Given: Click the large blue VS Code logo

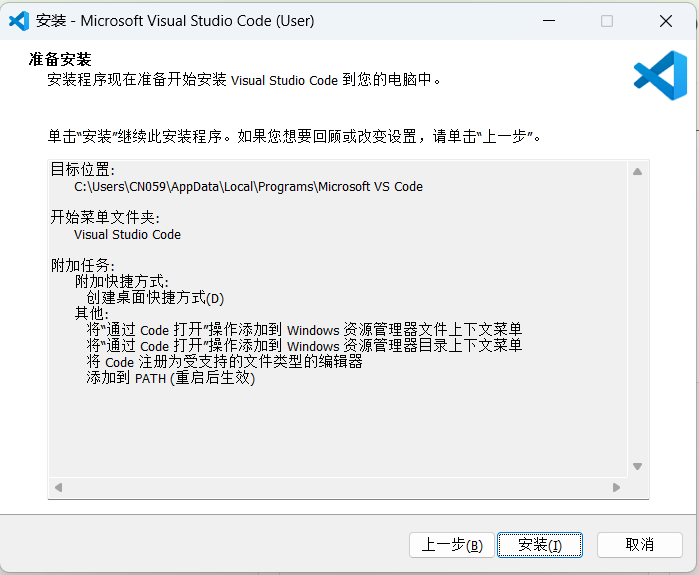Looking at the screenshot, I should 659,75.
